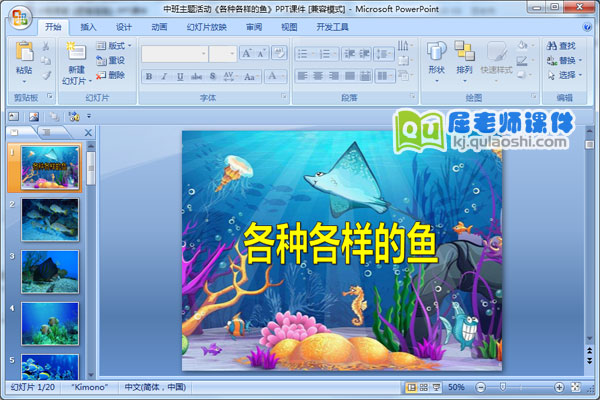Image resolution: width=600 pixels, height=400 pixels.
Task: Switch to the Design tab
Action: click(x=124, y=27)
